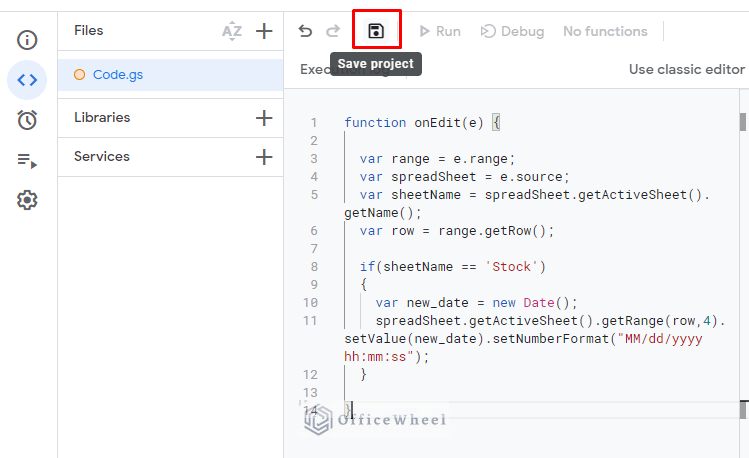Screen dimensions: 749x458
Task: Open the Triggers alarm clock icon
Action: 27,120
